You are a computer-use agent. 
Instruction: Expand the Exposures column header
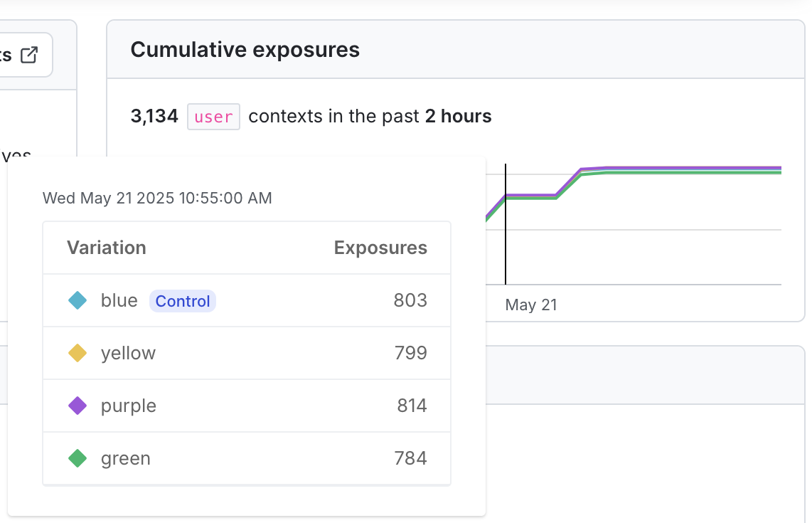click(x=380, y=248)
